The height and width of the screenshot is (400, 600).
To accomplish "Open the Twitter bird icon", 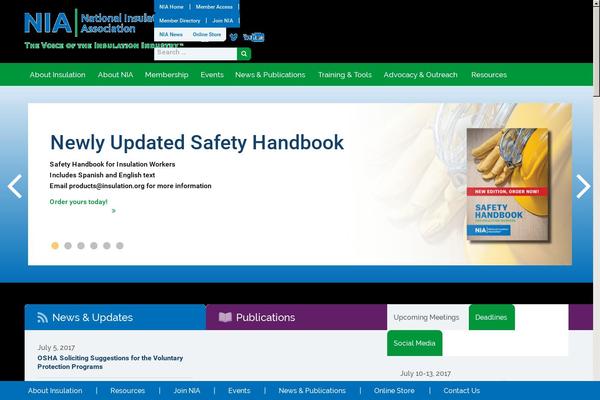I will 233,37.
